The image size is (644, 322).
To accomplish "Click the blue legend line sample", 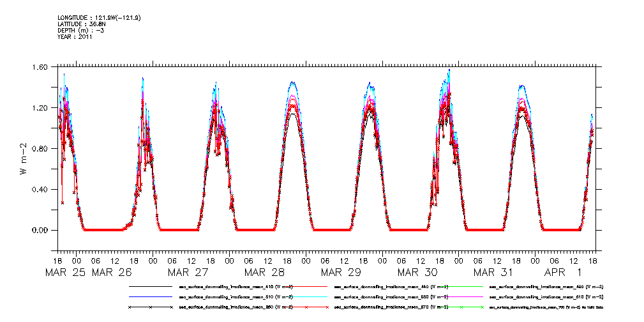I will coord(150,296).
